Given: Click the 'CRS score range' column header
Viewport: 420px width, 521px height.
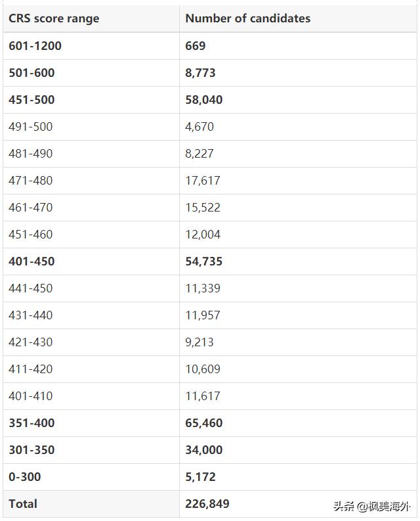Looking at the screenshot, I should [54, 18].
